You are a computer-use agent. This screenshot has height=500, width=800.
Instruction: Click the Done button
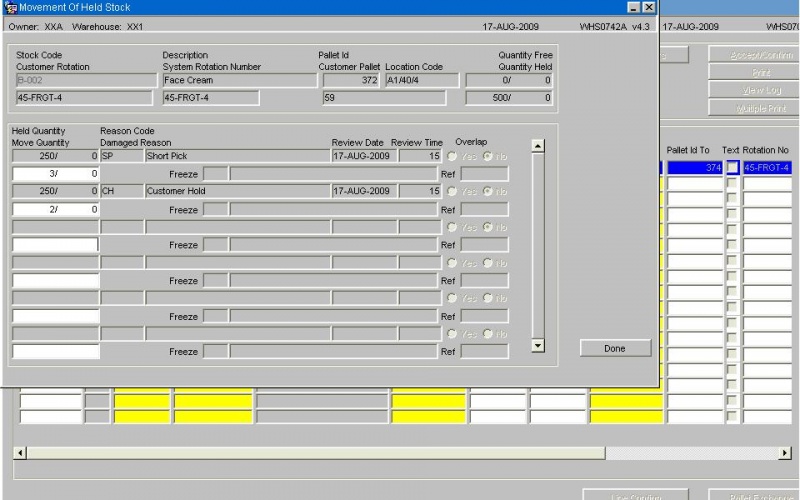click(615, 348)
